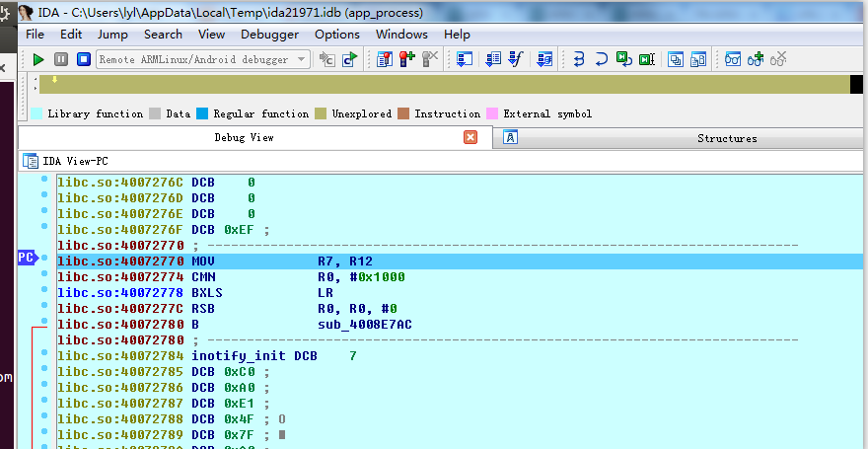This screenshot has height=449, width=868.
Task: Click the Run until return icon
Action: [x=624, y=59]
